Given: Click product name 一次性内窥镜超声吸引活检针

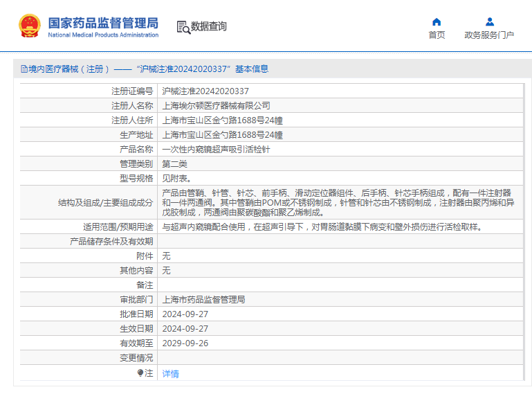Looking at the screenshot, I should tap(216, 149).
